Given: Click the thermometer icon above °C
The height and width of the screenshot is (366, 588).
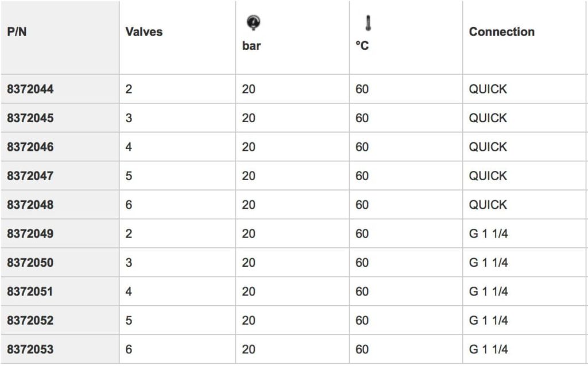Looking at the screenshot, I should [x=368, y=23].
